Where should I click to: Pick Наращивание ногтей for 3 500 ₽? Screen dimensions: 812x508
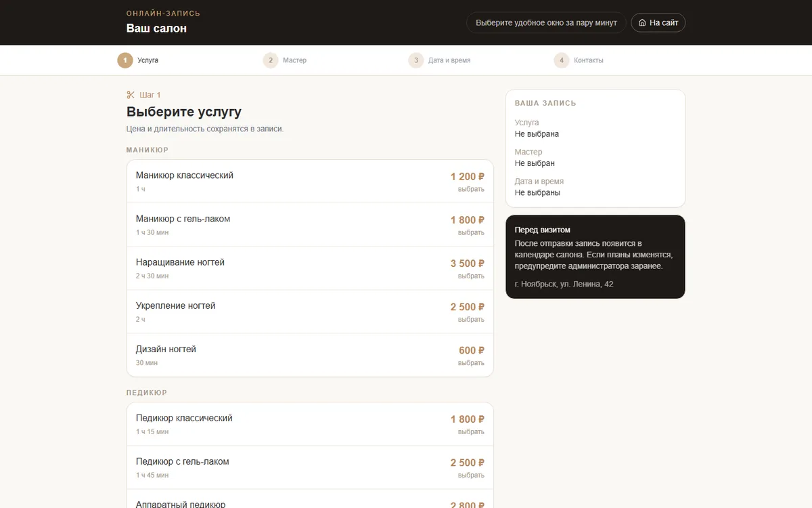pos(310,268)
